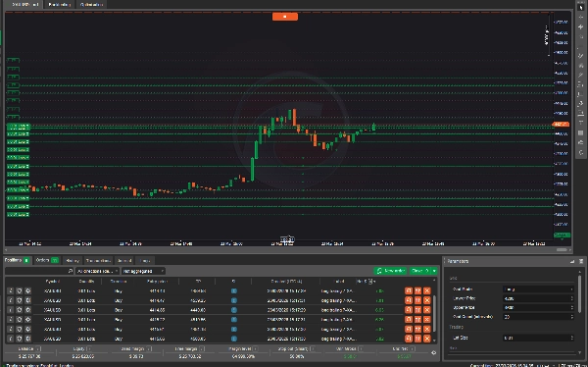Open the Not aggregated dropdown
The height and width of the screenshot is (367, 588).
point(143,271)
